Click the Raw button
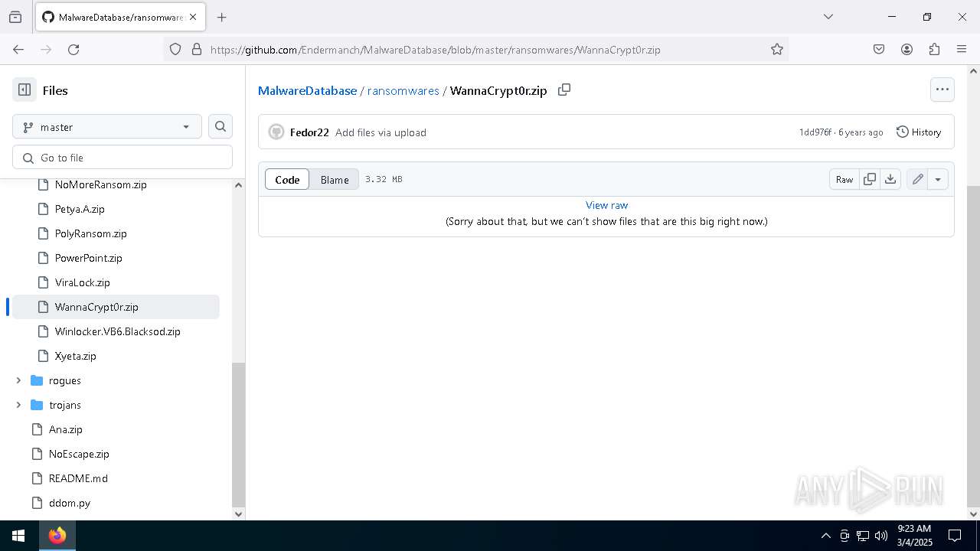 point(844,179)
